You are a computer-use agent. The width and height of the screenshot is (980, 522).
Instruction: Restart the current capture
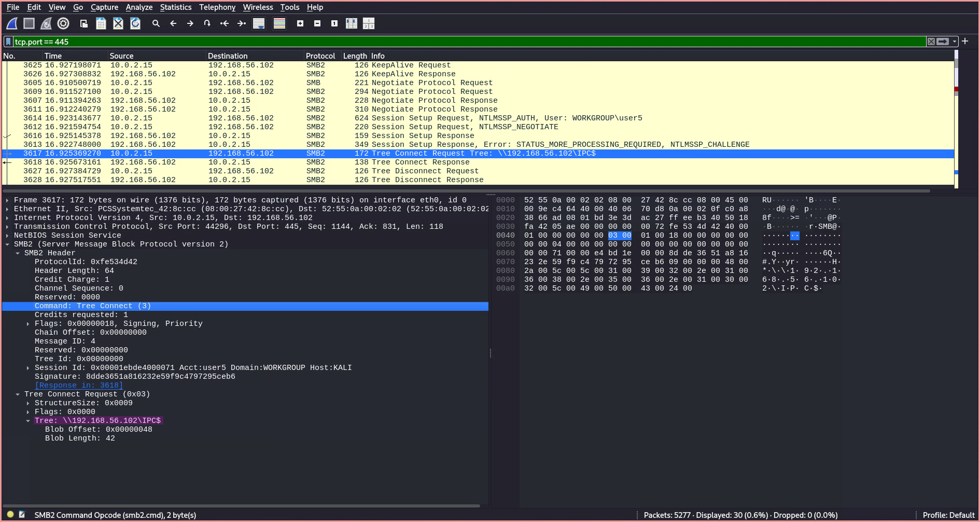coord(46,23)
